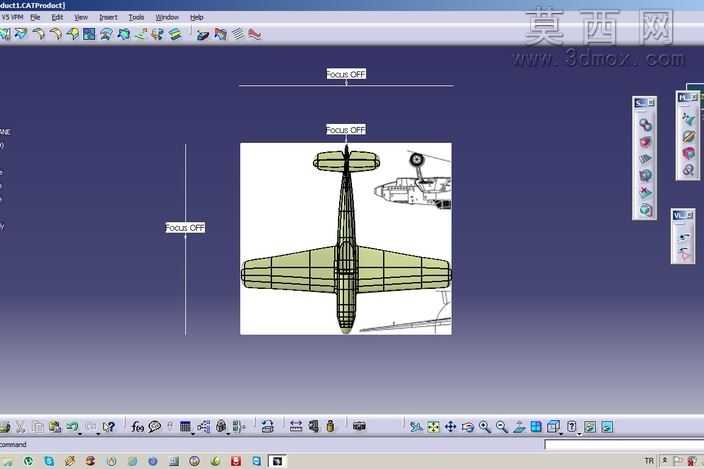Viewport: 704px width, 469px height.
Task: Toggle the topmost Focus OFF label
Action: 346,74
